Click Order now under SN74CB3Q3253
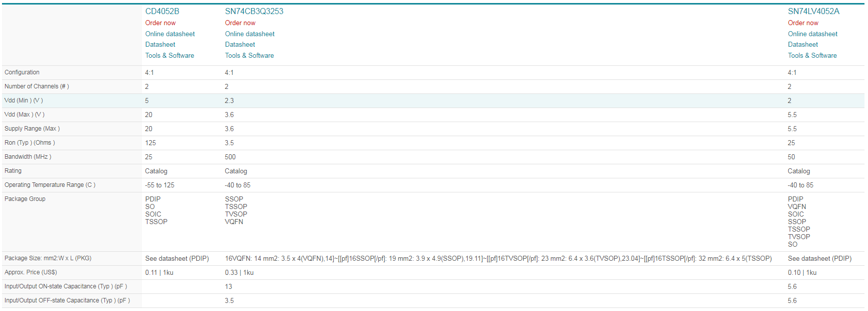Image resolution: width=868 pixels, height=311 pixels. [x=240, y=23]
